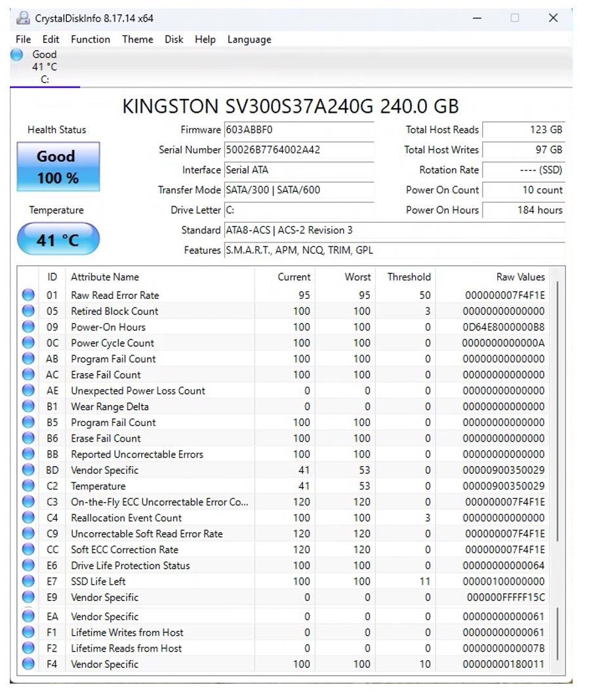Click the Threshold column header

tap(406, 277)
